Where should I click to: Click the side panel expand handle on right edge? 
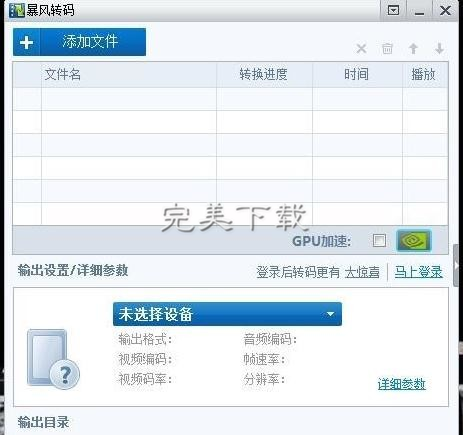point(457,265)
